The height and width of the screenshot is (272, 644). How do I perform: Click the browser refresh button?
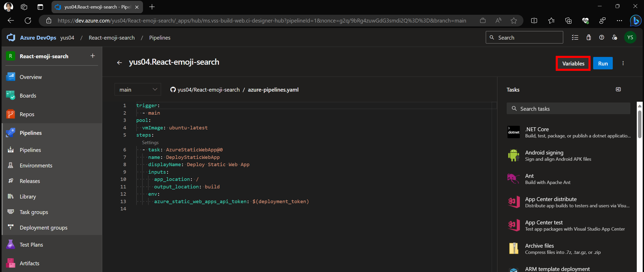click(x=28, y=20)
